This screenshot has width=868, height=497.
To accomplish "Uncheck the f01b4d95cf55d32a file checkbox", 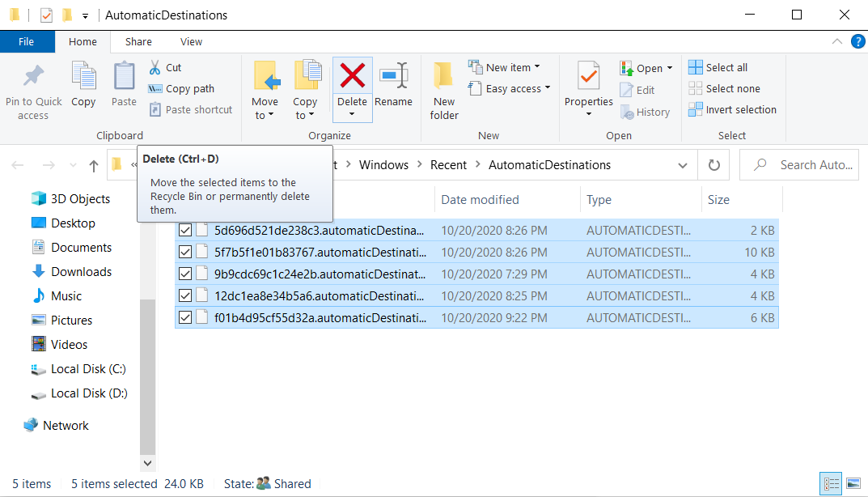I will click(185, 318).
